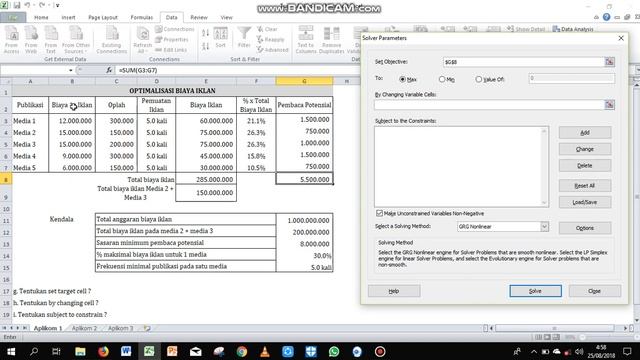The width and height of the screenshot is (640, 360).
Task: Open the Review ribbon tab
Action: (199, 18)
